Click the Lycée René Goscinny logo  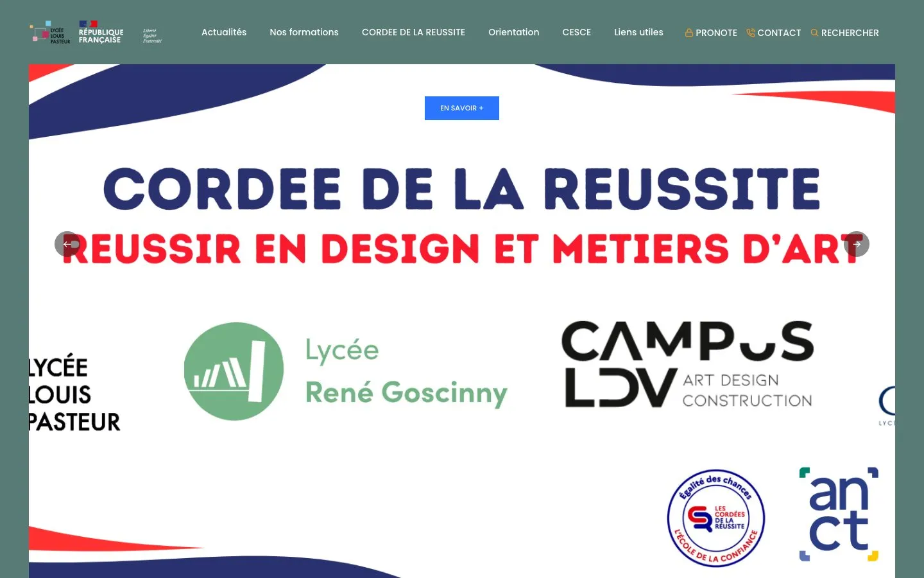pos(346,372)
